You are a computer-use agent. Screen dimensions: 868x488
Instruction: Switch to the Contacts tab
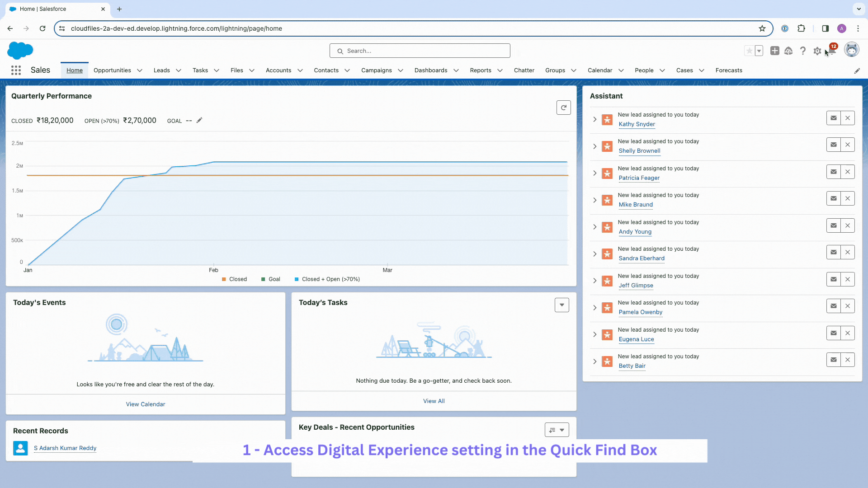tap(326, 70)
